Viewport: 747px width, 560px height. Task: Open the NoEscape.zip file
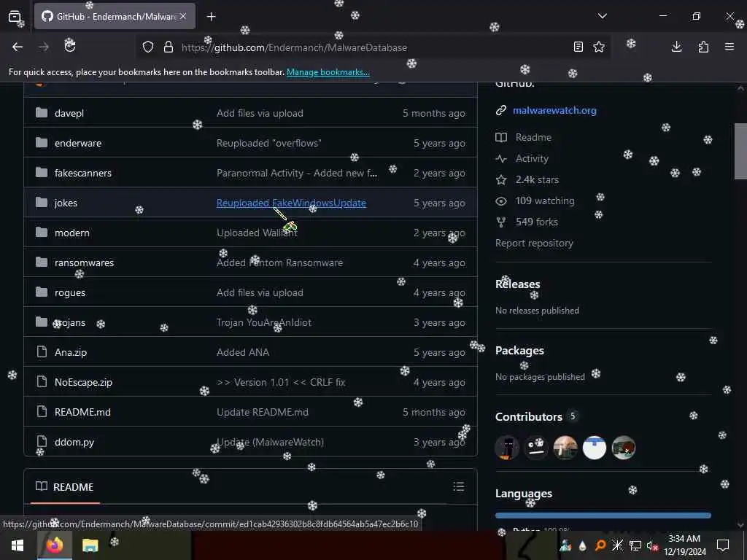[83, 382]
